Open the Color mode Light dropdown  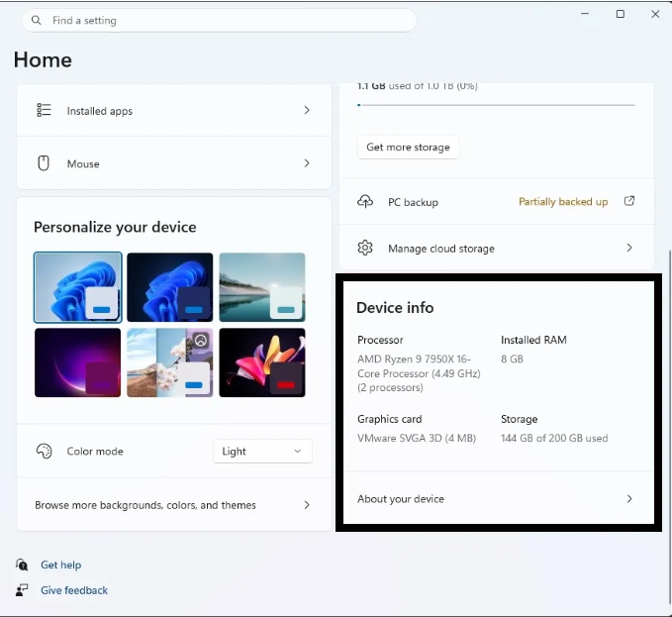point(262,452)
